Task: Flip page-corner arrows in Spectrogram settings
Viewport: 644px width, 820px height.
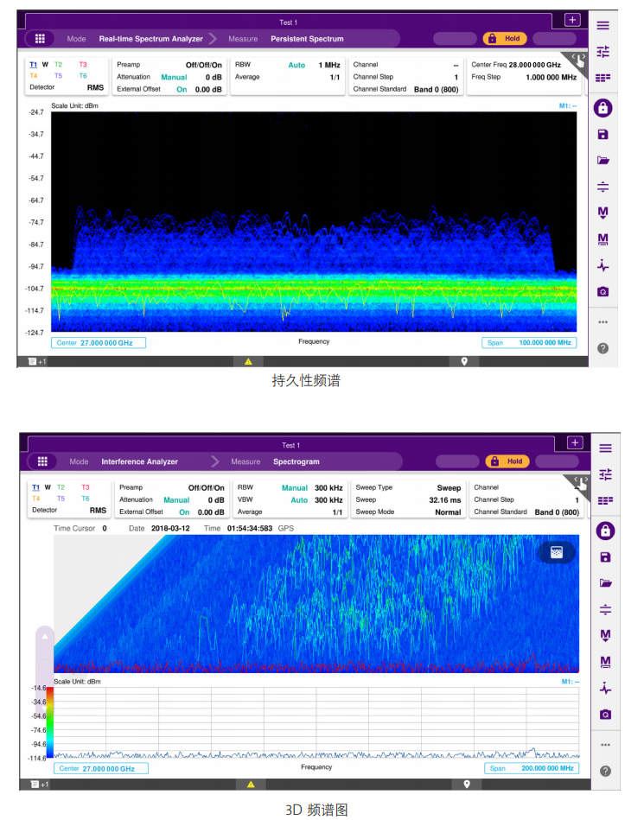Action: click(x=580, y=483)
